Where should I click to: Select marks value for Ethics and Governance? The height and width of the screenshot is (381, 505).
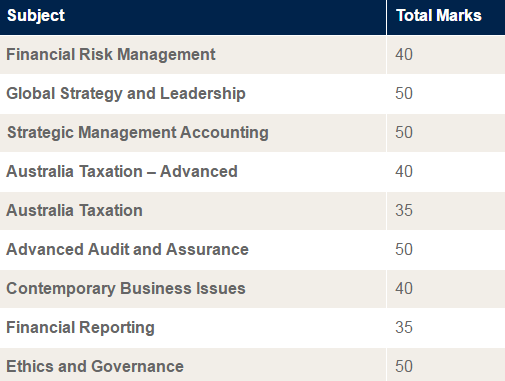point(404,366)
